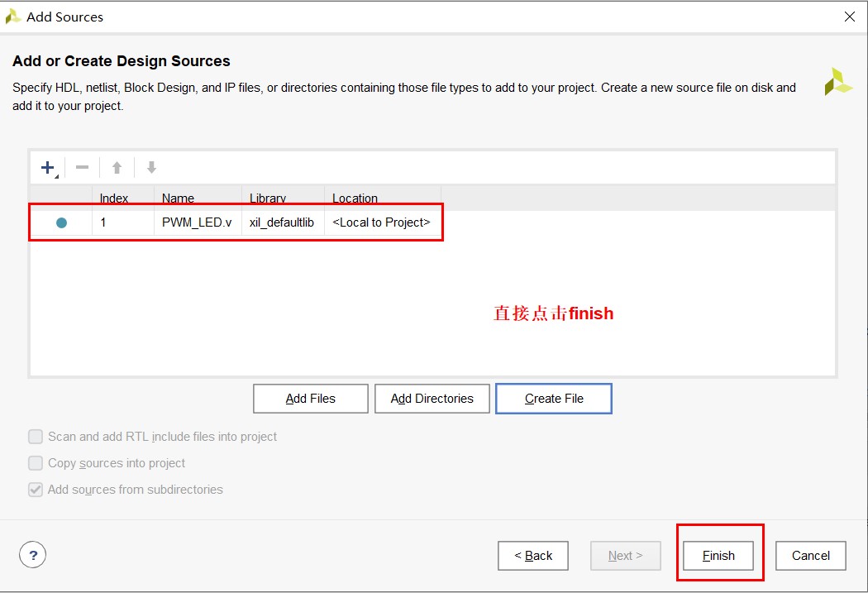
Task: Click the Vivado logo in title bar
Action: (13, 17)
